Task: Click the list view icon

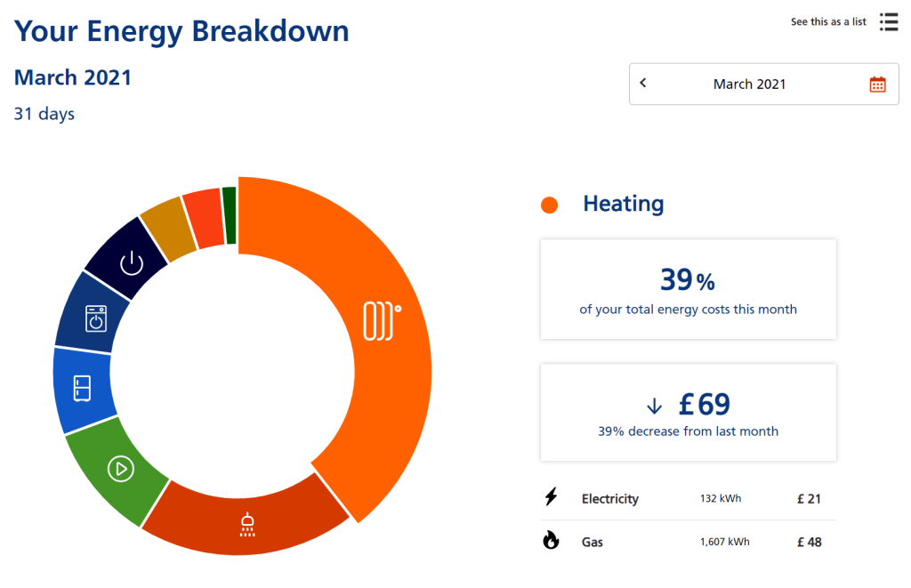Action: click(x=888, y=22)
